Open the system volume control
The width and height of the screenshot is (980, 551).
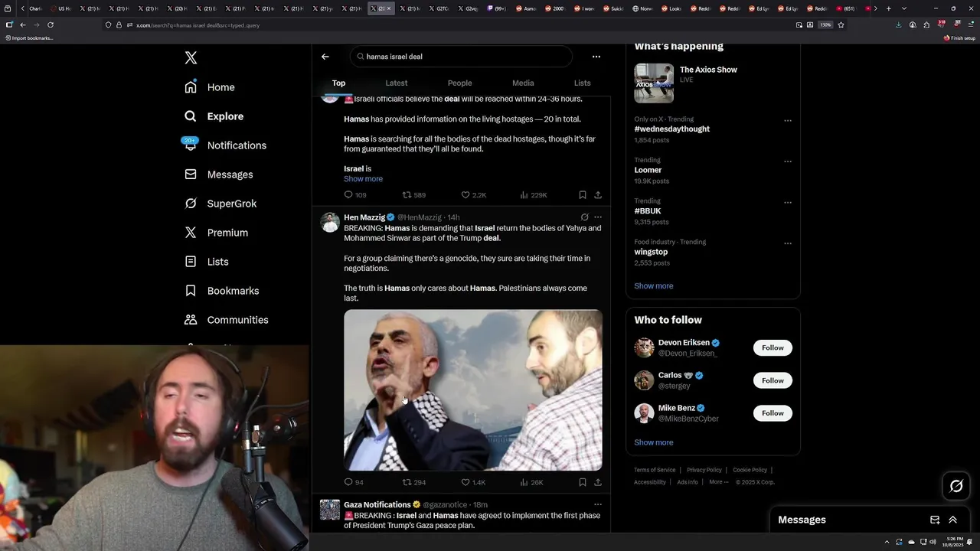coord(933,542)
